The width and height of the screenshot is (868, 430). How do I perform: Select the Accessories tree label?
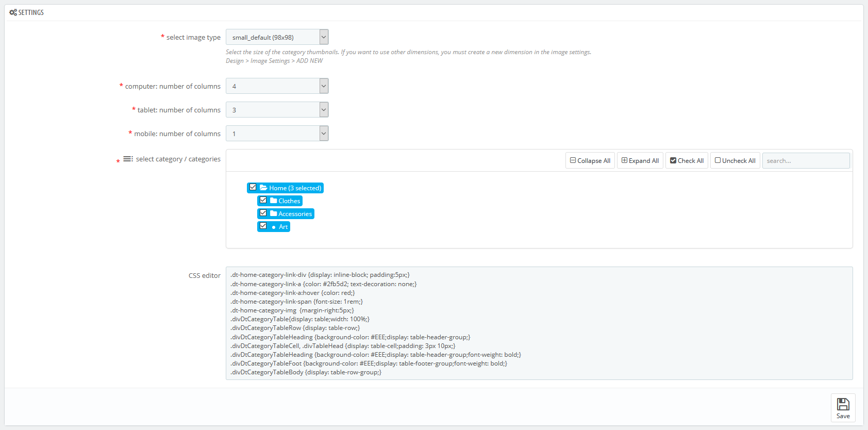click(295, 214)
